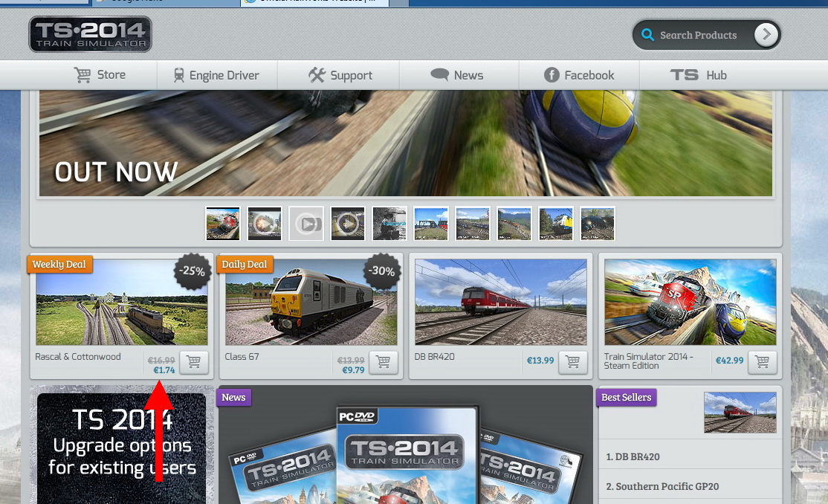
Task: Select the fourth carousel video thumbnail
Action: coord(347,224)
